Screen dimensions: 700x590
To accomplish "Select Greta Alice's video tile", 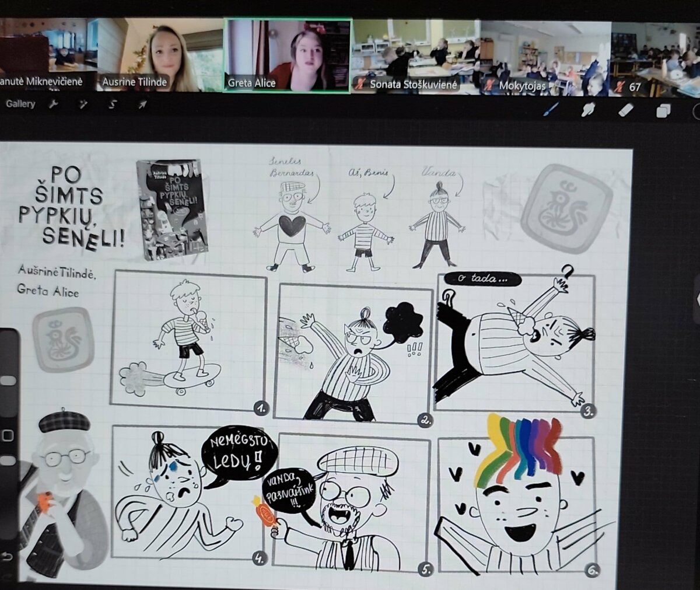I will 287,55.
